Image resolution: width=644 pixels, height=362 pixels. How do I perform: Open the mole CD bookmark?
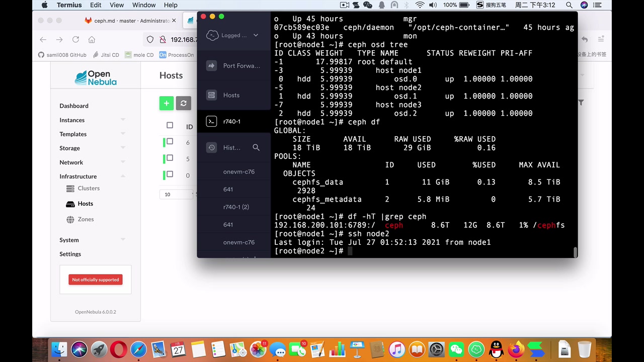tap(139, 55)
